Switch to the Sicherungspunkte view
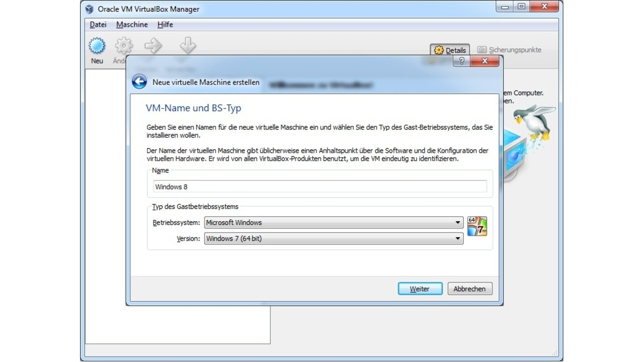This screenshot has height=362, width=644. pyautogui.click(x=509, y=50)
